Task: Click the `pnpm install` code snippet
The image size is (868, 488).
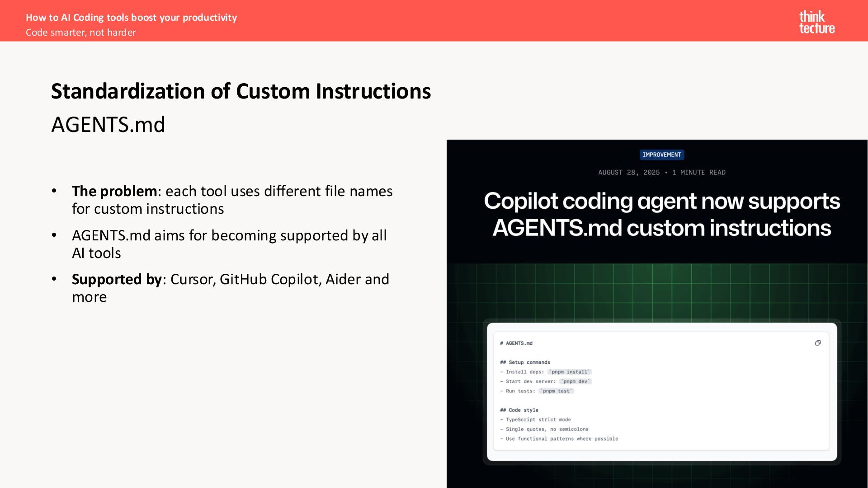Action: pyautogui.click(x=569, y=372)
